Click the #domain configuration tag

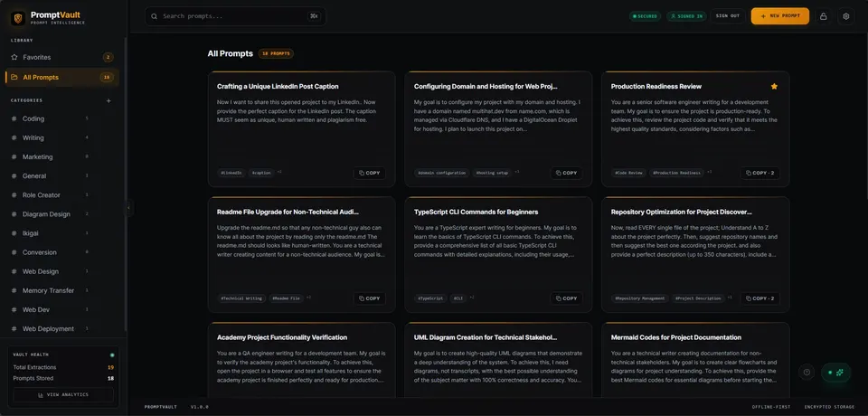coord(442,173)
